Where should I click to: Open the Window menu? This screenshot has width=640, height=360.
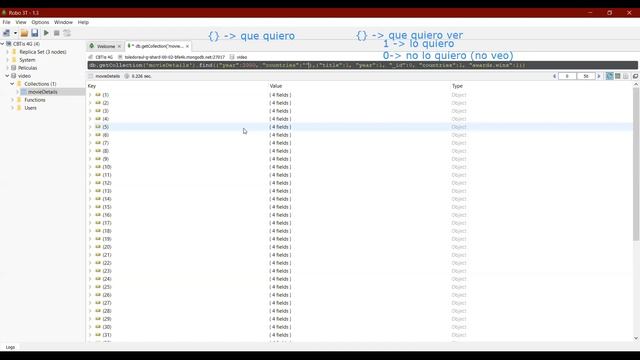pos(63,22)
